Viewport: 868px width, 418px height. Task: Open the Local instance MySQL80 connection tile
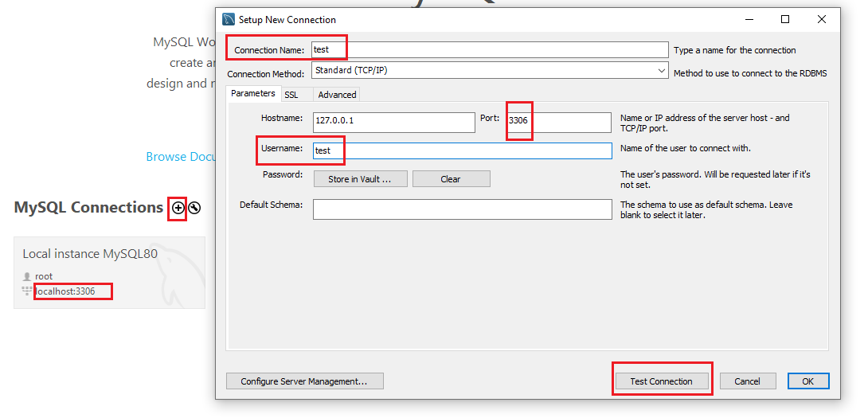[110, 272]
